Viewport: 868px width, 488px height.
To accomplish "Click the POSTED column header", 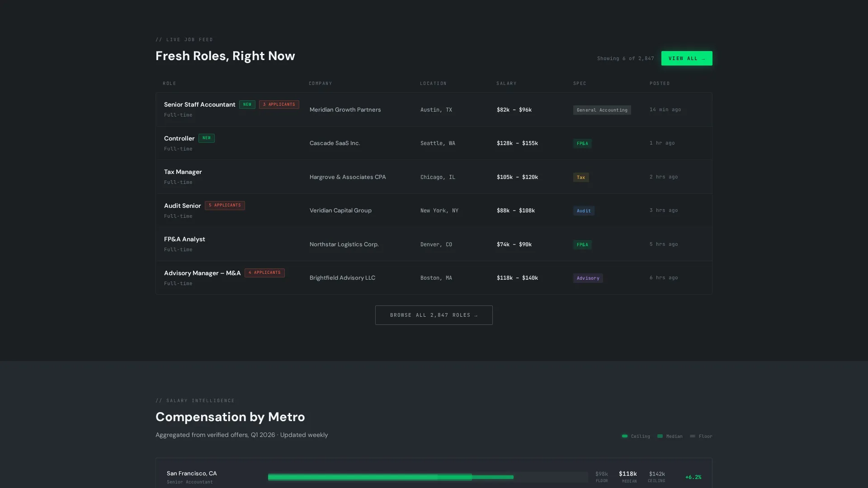I will click(x=660, y=83).
